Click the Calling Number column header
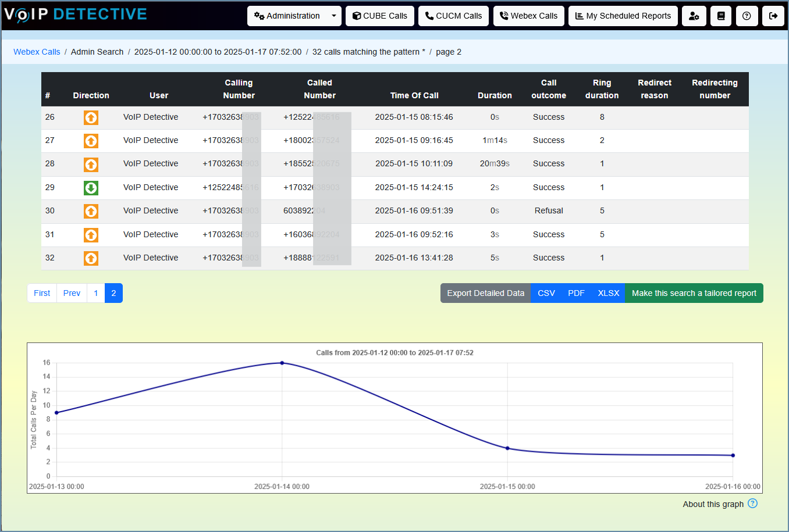This screenshot has height=532, width=789. tap(239, 89)
